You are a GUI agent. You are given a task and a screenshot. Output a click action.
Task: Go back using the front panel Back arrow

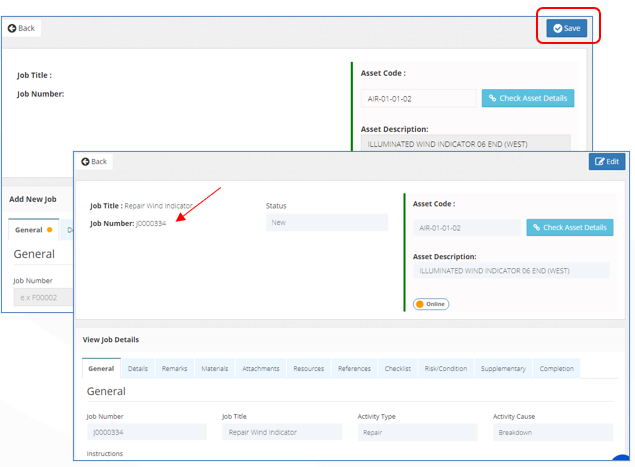pos(94,162)
